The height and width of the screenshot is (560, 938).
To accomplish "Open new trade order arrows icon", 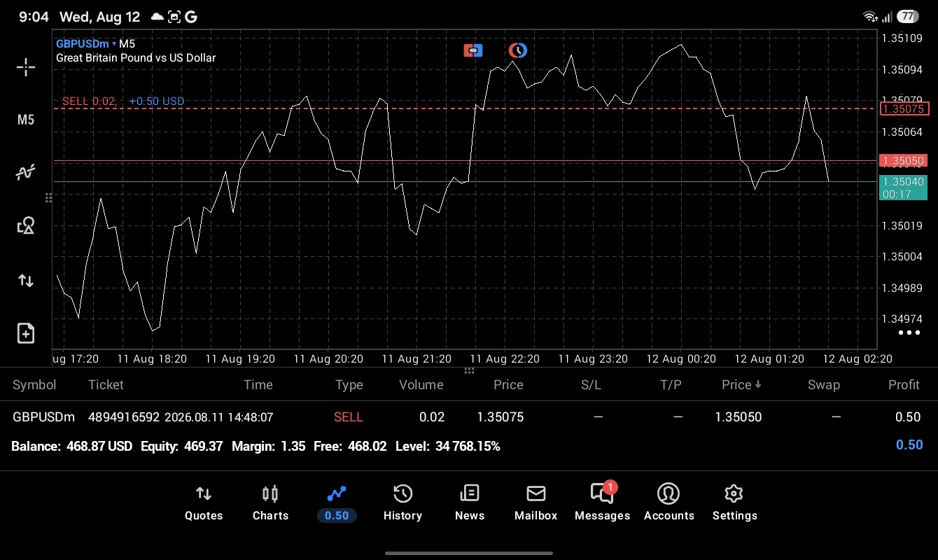I will pyautogui.click(x=26, y=281).
